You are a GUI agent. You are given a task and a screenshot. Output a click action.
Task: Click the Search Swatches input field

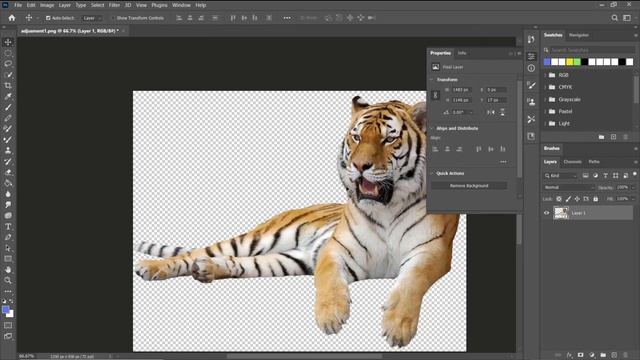tap(592, 50)
